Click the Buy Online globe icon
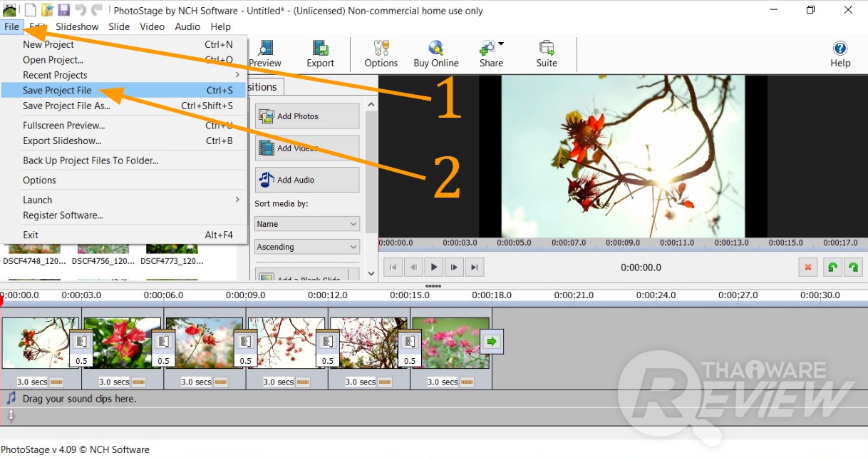The height and width of the screenshot is (458, 868). pos(436,48)
